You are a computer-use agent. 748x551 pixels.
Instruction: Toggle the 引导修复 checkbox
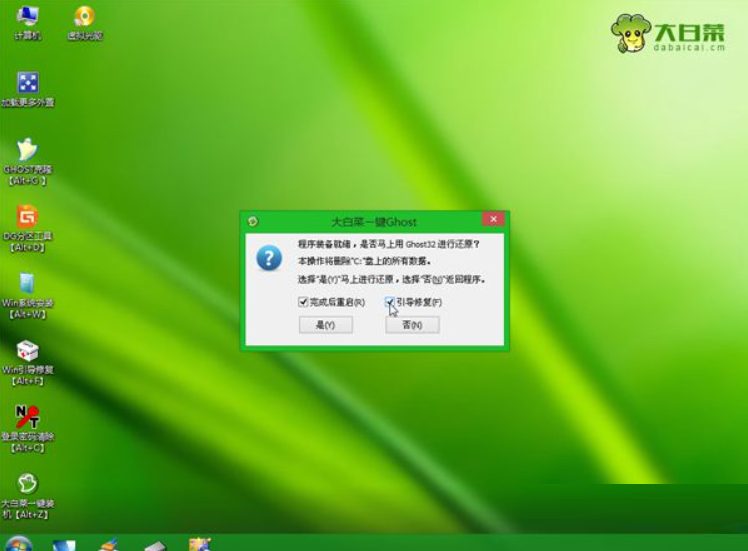tap(390, 302)
